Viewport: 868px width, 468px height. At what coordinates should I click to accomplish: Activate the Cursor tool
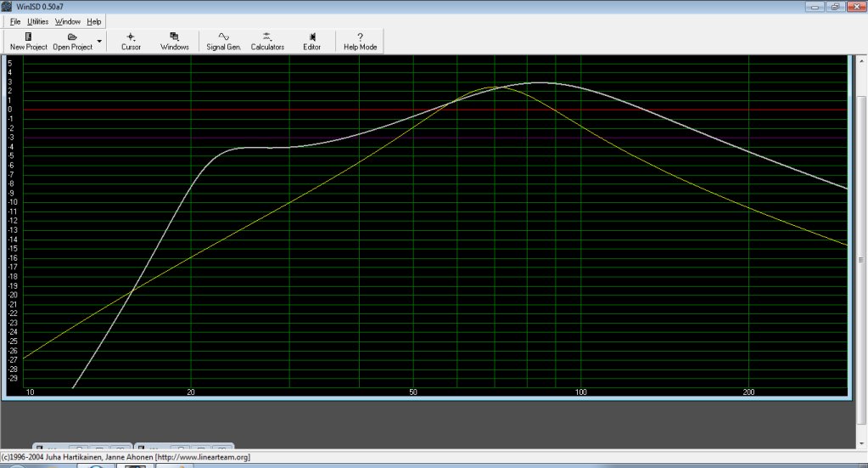[132, 42]
